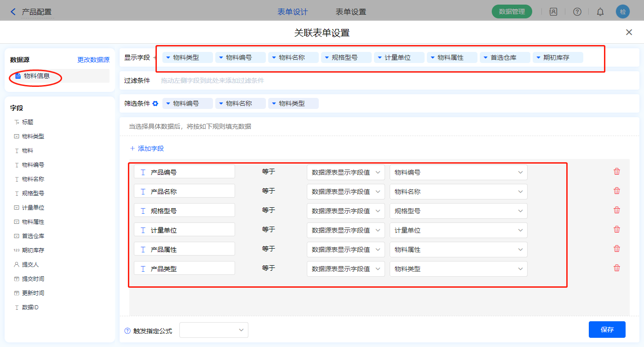Delete the 规格型号 mapping row

(x=617, y=210)
